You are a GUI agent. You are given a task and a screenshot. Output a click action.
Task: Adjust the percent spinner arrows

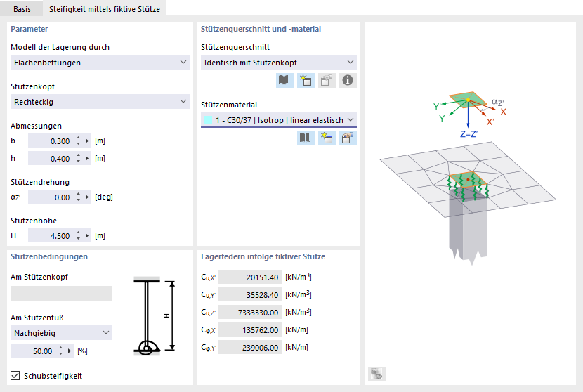point(60,351)
